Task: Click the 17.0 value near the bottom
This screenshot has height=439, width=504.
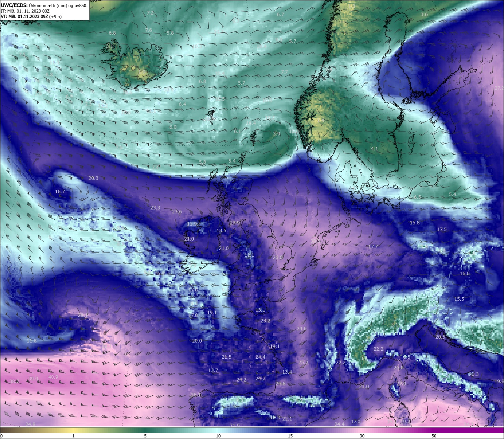Action: [356, 422]
